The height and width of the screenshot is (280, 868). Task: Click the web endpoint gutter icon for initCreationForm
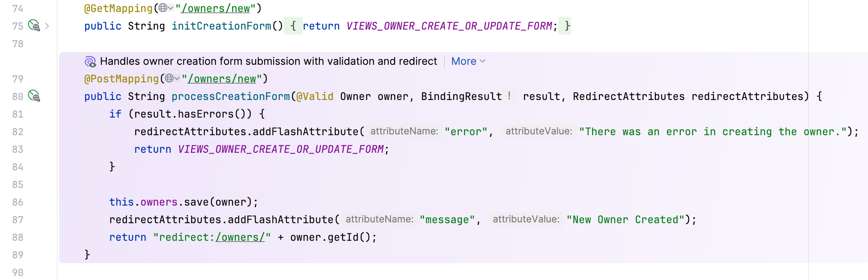pyautogui.click(x=34, y=26)
